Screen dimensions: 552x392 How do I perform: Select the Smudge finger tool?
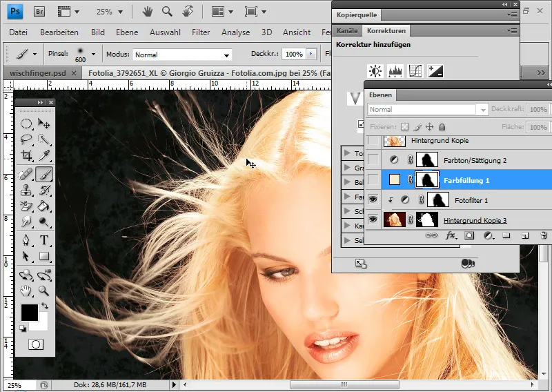point(26,222)
